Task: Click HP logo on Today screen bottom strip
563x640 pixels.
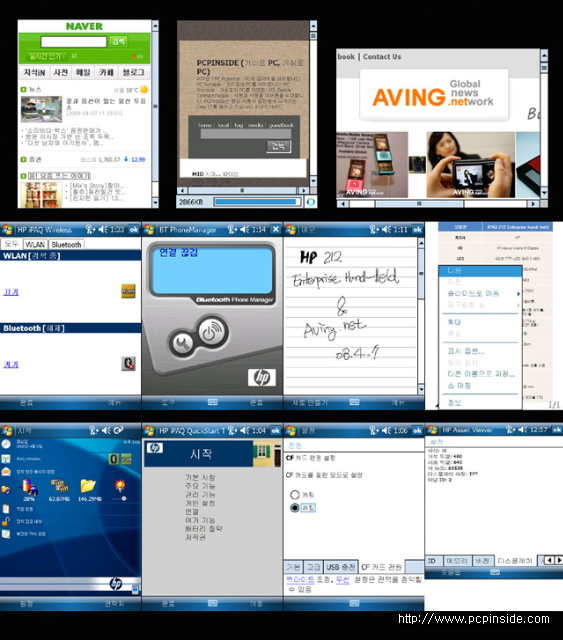Action: click(116, 584)
